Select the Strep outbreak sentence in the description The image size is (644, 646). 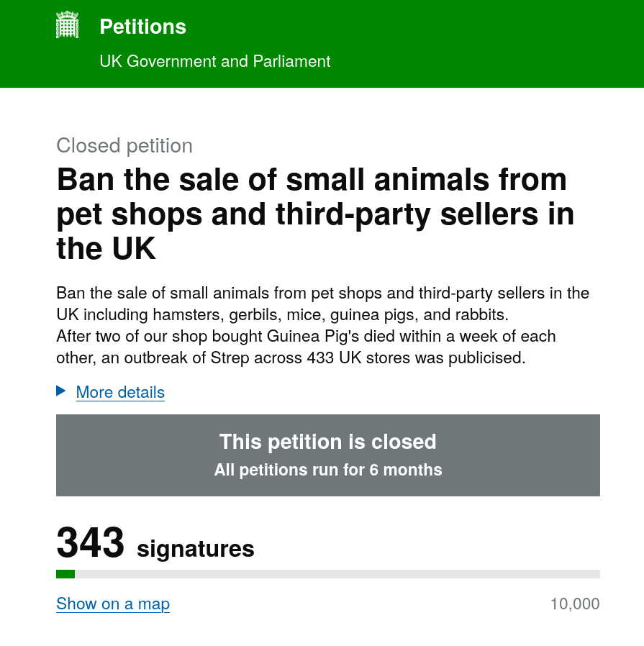pyautogui.click(x=305, y=347)
